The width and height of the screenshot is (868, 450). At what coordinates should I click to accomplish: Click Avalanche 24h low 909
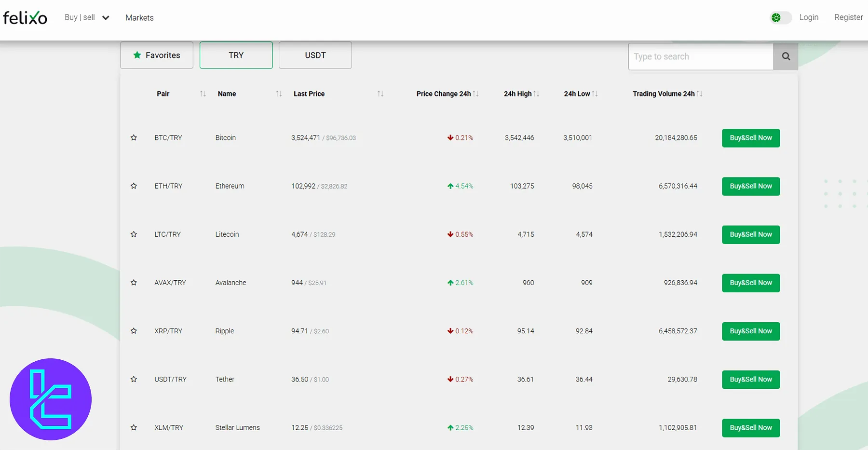(587, 283)
